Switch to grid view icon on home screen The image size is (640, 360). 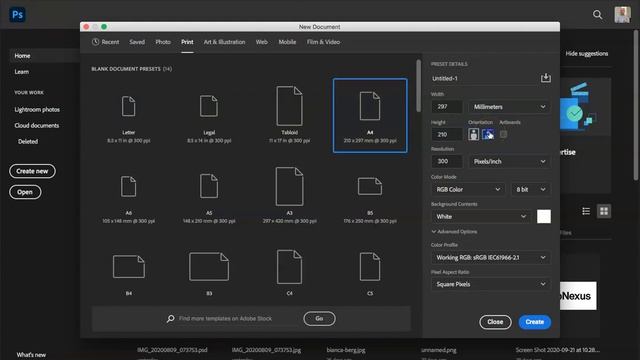coord(604,211)
